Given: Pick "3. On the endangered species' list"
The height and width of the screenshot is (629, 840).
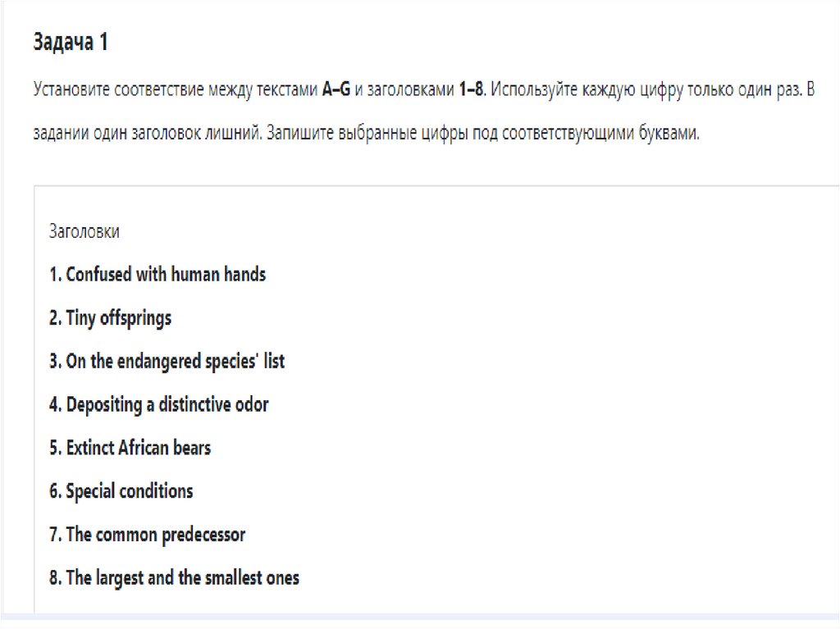Looking at the screenshot, I should click(167, 361).
